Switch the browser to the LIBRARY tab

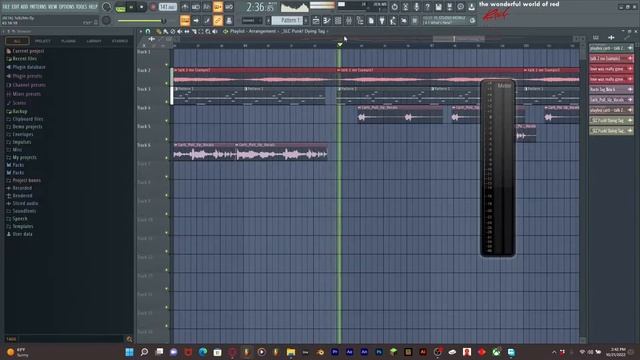click(x=93, y=41)
